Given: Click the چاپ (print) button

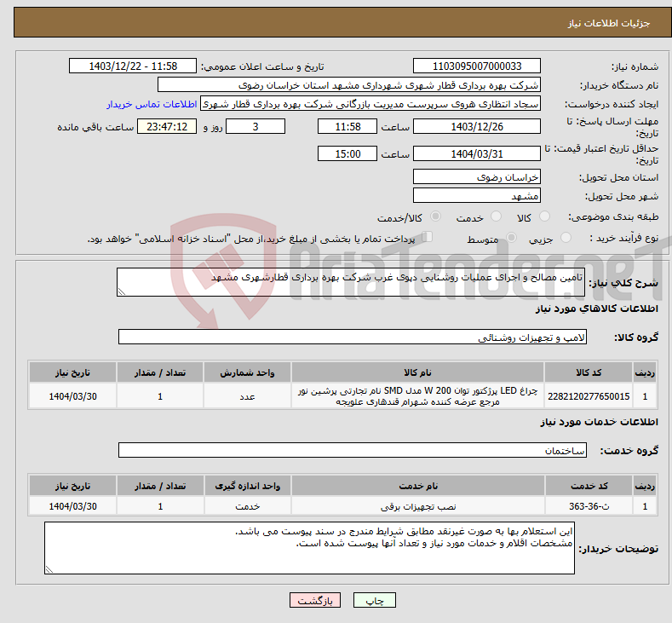Looking at the screenshot, I should tap(374, 600).
